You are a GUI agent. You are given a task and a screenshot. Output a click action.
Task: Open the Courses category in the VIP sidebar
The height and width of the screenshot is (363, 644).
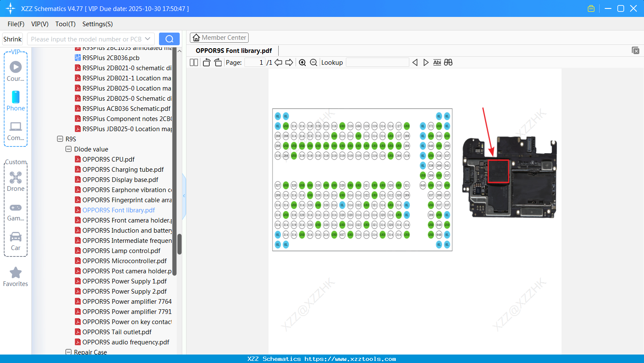[x=16, y=71]
